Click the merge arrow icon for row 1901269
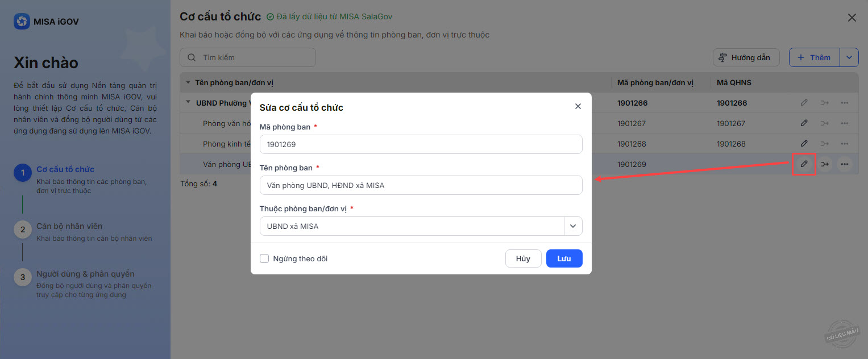Screen dimensions: 868x359 [x=824, y=164]
